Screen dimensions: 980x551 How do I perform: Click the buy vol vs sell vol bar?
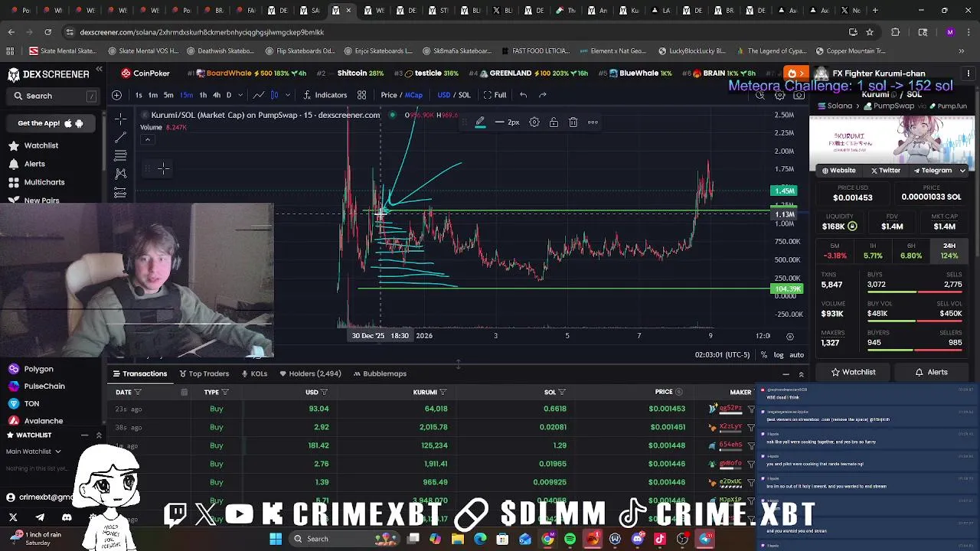[x=914, y=321]
